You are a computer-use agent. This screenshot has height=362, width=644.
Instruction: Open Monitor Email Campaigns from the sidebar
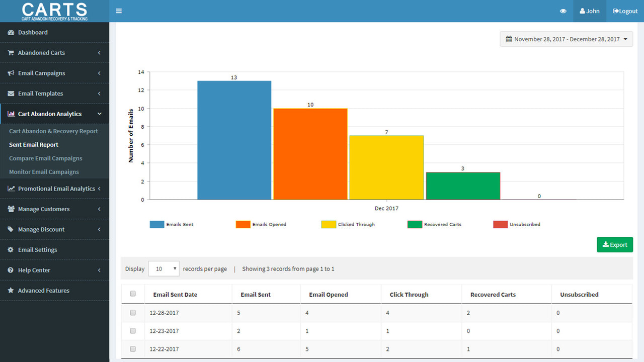coord(44,171)
